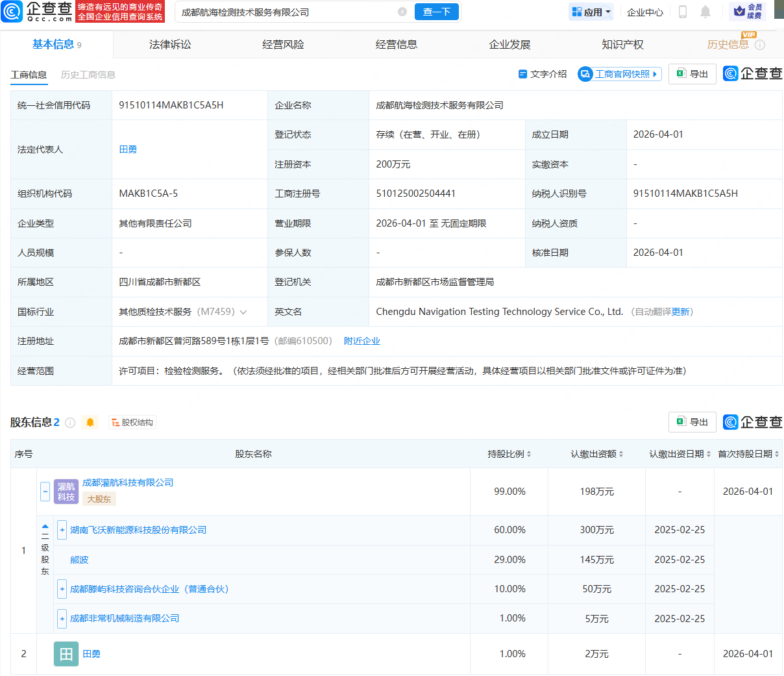Expand 湖南飞沃新能源科技股份有限公司 shareholder row
This screenshot has width=784, height=676.
point(62,530)
